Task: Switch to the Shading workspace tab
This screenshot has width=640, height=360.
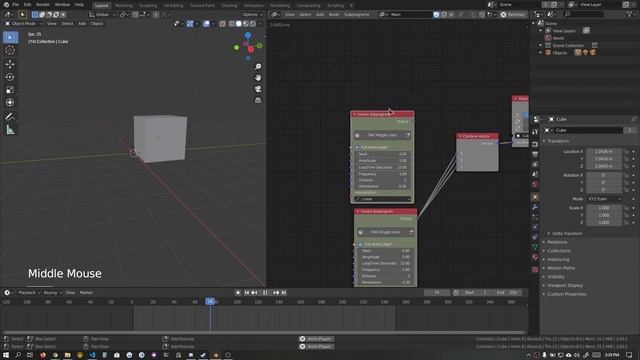Action: point(229,5)
